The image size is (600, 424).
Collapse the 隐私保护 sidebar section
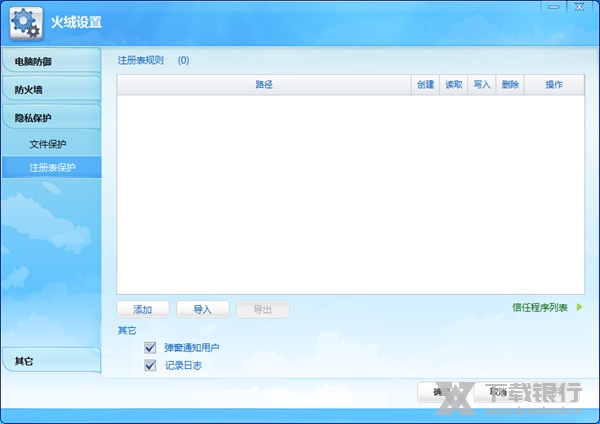(x=50, y=118)
